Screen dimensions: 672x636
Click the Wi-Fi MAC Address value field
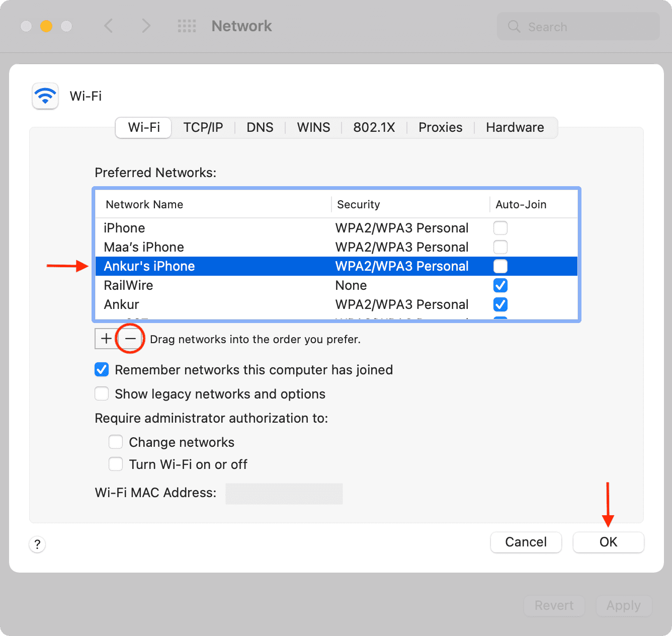tap(284, 494)
